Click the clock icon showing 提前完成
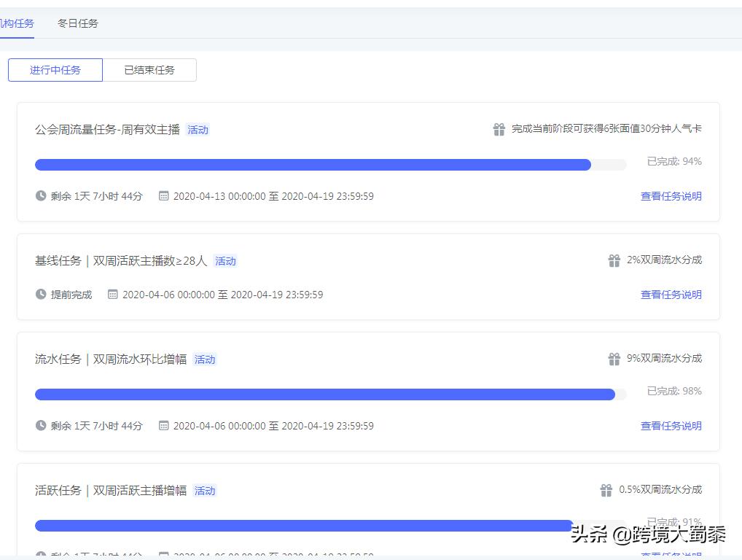 [42, 295]
